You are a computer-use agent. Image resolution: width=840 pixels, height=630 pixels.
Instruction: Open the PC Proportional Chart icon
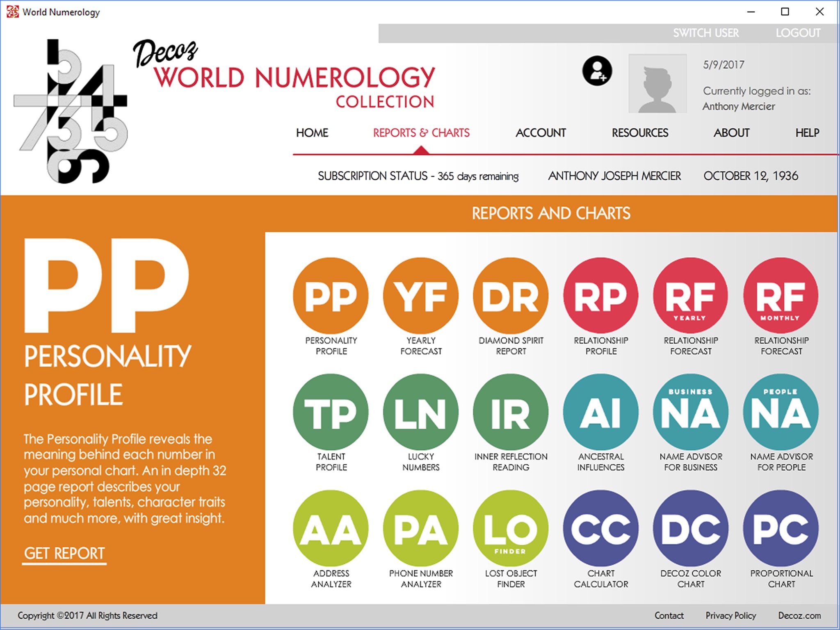[781, 528]
